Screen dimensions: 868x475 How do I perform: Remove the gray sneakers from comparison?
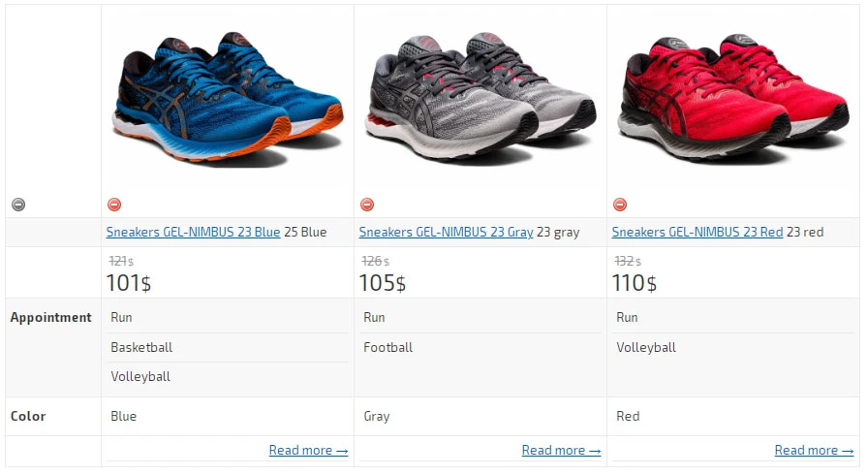pos(367,205)
